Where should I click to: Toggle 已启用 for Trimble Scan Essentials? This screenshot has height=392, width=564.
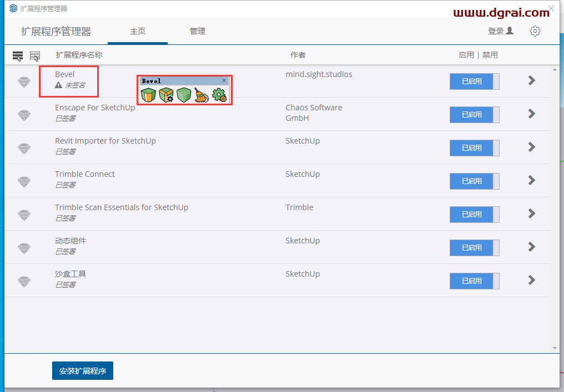(475, 214)
